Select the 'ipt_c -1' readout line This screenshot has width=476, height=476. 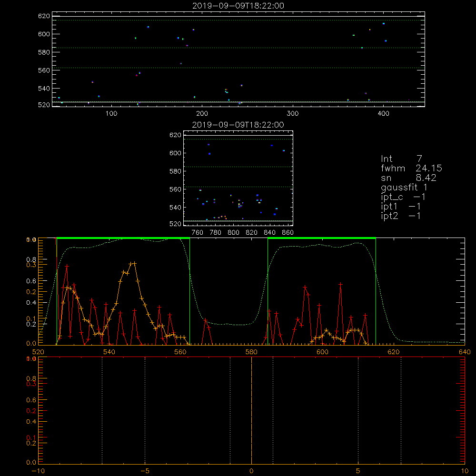(x=403, y=197)
